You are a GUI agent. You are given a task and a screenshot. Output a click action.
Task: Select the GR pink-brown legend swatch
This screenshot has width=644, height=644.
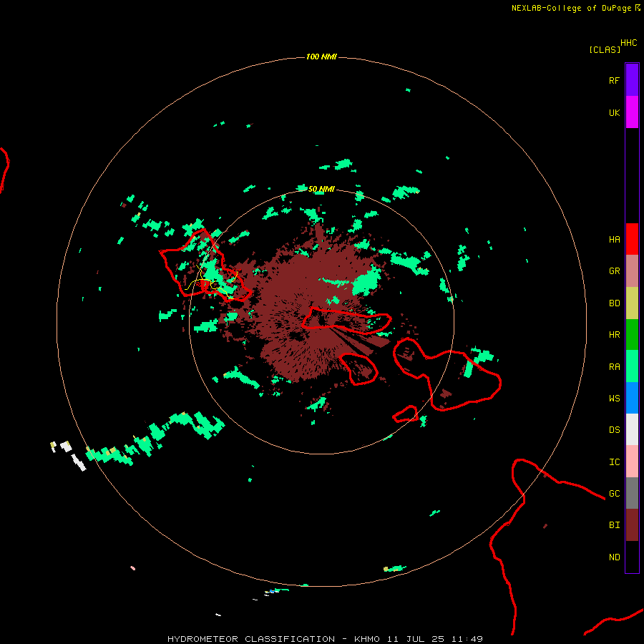[x=632, y=271]
